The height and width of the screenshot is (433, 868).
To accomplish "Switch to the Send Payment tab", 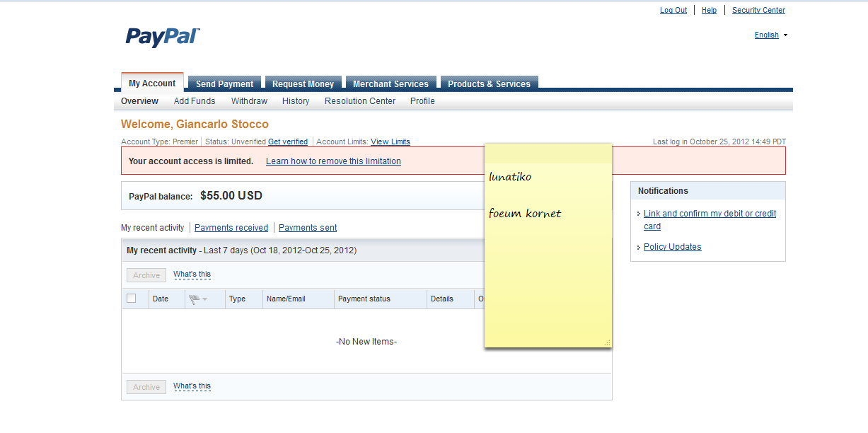I will coord(224,83).
